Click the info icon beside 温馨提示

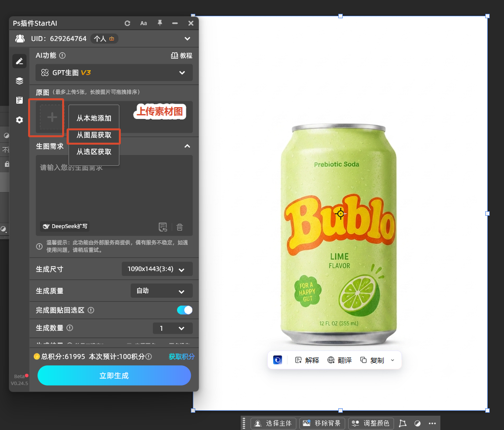39,246
